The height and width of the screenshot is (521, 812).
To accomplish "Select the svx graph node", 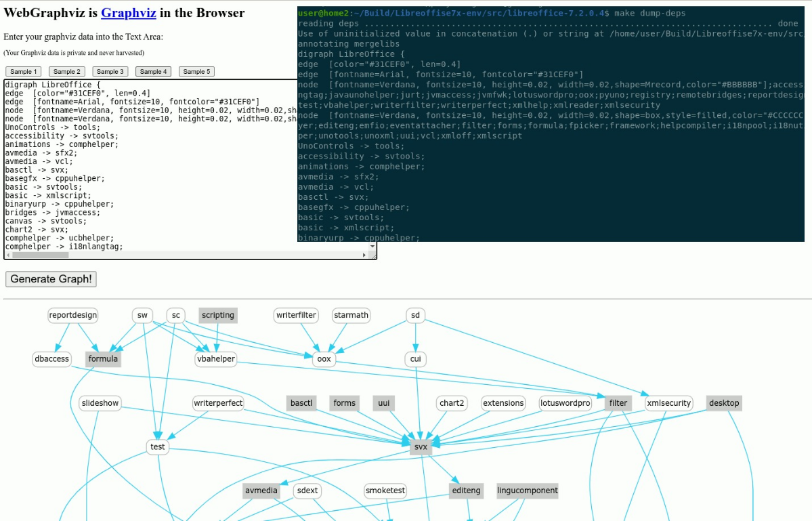I will pyautogui.click(x=421, y=447).
